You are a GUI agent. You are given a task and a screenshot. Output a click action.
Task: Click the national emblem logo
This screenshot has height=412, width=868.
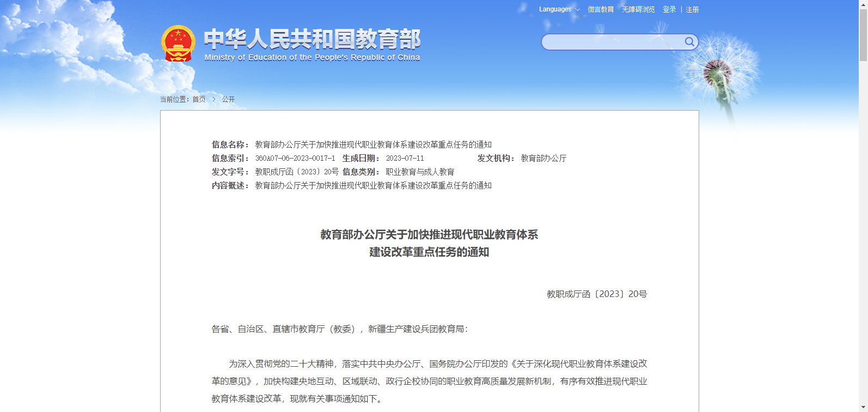(178, 44)
